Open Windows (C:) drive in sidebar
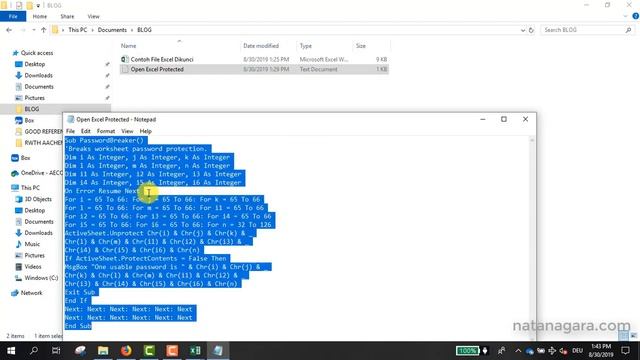640x360 pixels. pyautogui.click(x=41, y=278)
